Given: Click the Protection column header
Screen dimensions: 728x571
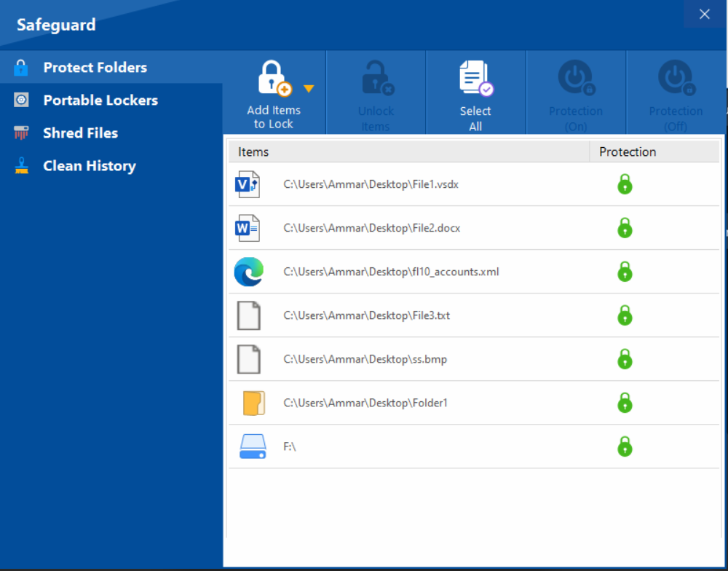Looking at the screenshot, I should point(654,152).
